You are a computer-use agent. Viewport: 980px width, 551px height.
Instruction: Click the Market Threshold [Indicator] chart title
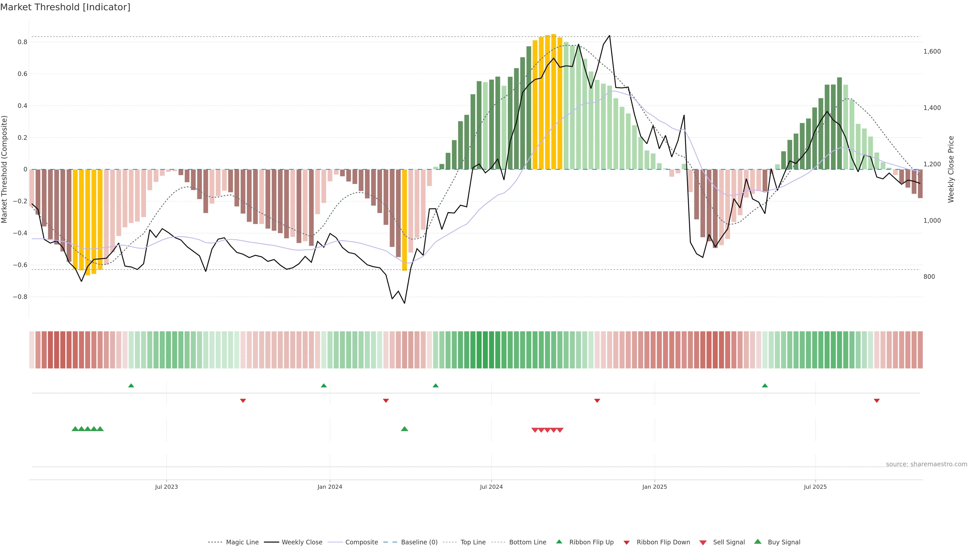pyautogui.click(x=65, y=7)
